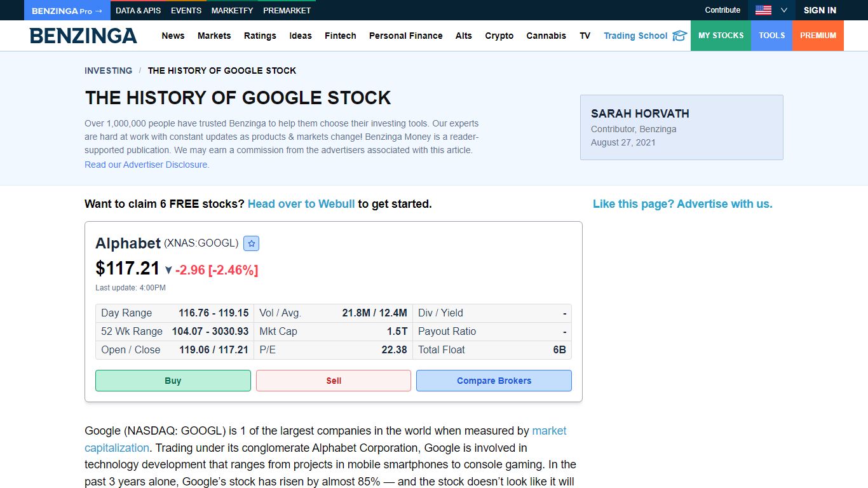Image resolution: width=868 pixels, height=488 pixels.
Task: Click Mkt Cap value 1.5T
Action: tap(397, 331)
